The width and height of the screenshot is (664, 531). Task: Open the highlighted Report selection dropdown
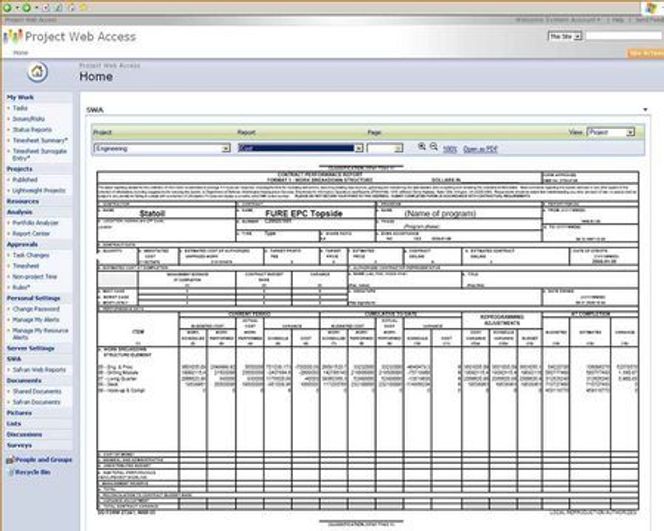click(x=301, y=148)
